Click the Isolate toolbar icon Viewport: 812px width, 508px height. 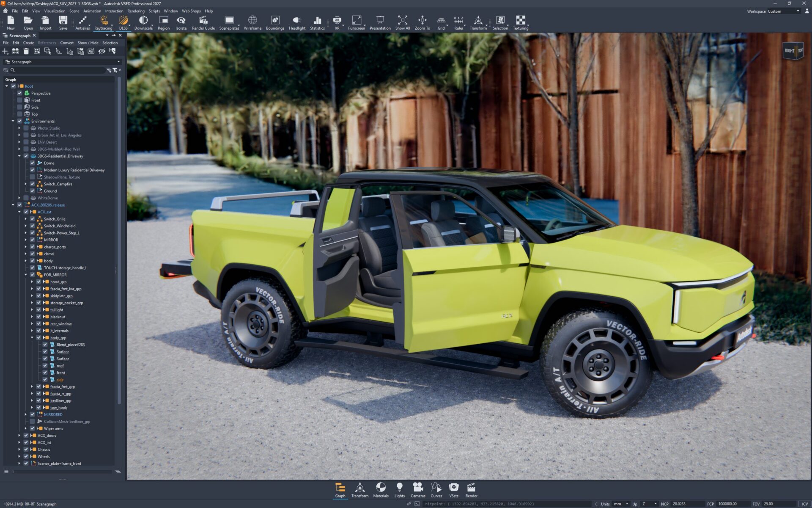[x=181, y=23]
